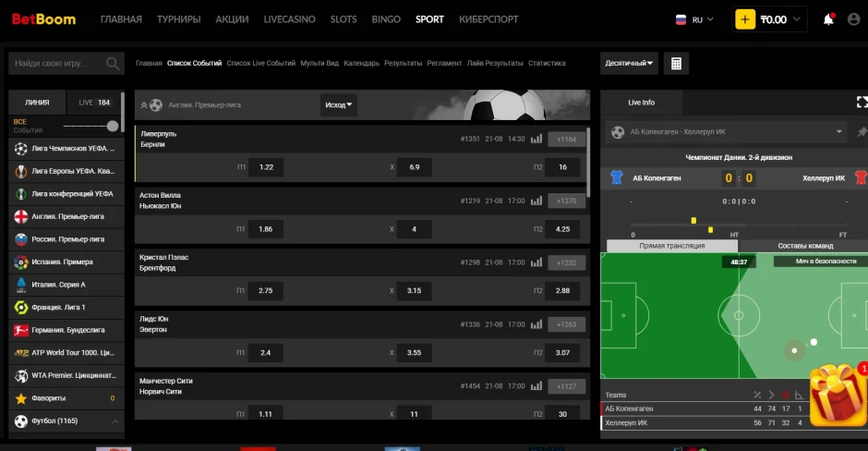
Task: Select draw odds 6.9 for Ливерпуль Бернли
Action: (x=414, y=166)
